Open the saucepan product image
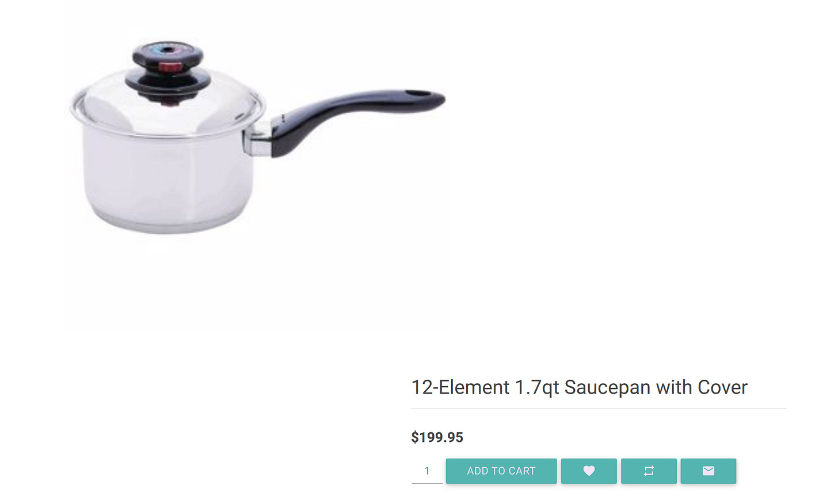Image resolution: width=838 pixels, height=504 pixels. tap(257, 138)
